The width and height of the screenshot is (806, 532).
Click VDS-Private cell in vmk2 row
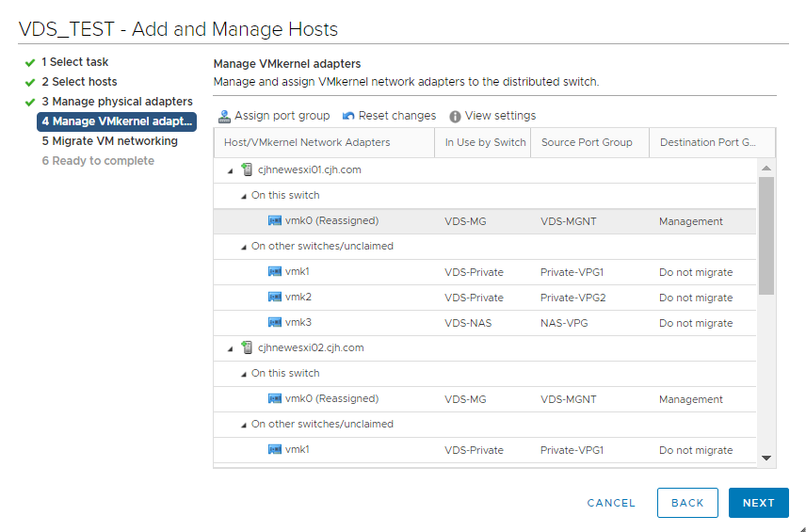(474, 298)
